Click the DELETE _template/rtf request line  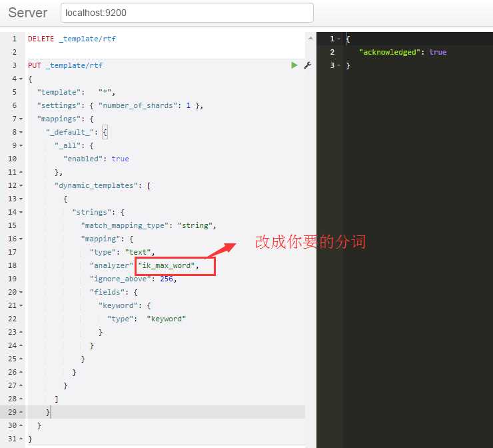pyautogui.click(x=72, y=39)
